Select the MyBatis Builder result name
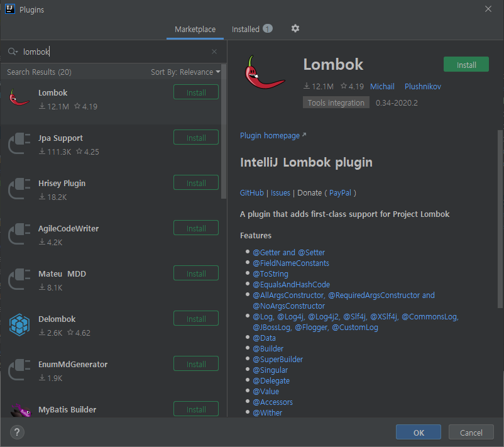This screenshot has height=447, width=504. 67,409
